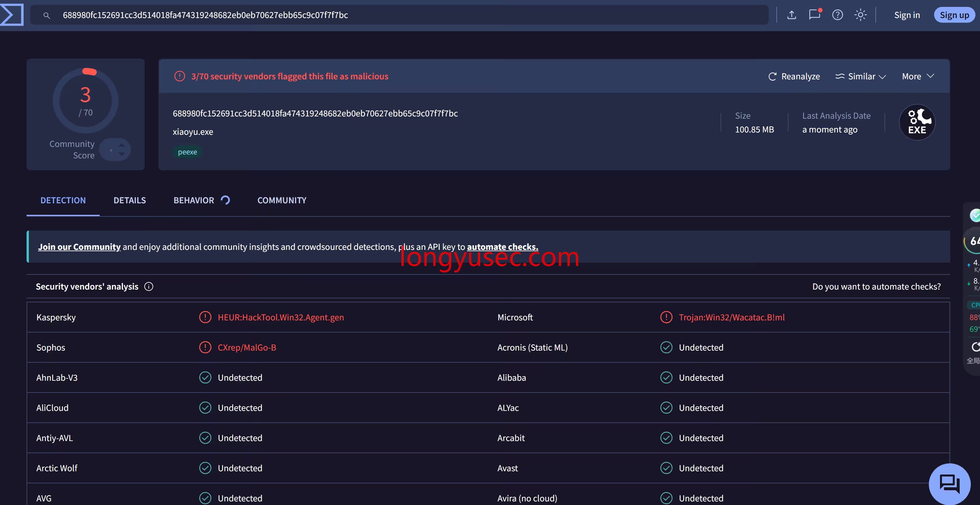
Task: Upvote the community score
Action: (x=121, y=145)
